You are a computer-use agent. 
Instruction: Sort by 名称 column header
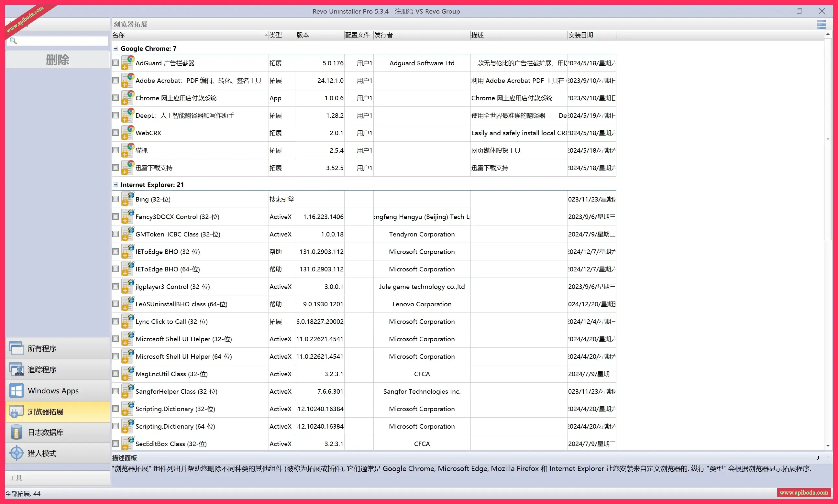[190, 35]
